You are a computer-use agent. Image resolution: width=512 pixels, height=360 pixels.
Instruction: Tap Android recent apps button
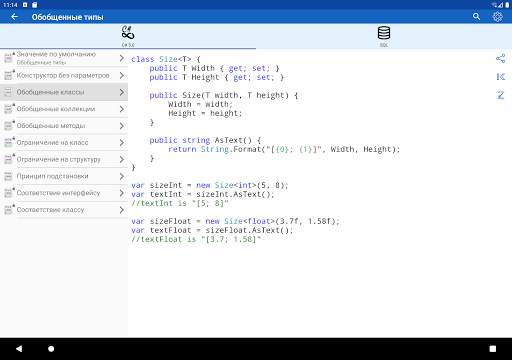[x=493, y=349]
